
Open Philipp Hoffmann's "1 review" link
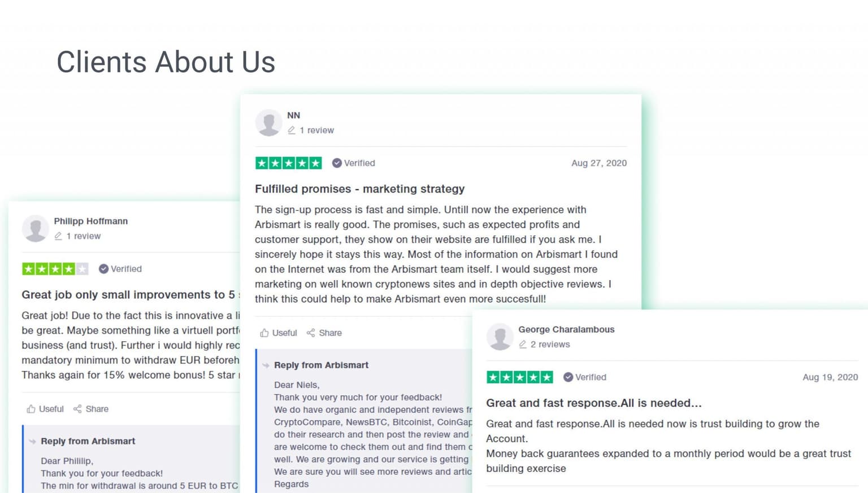83,236
